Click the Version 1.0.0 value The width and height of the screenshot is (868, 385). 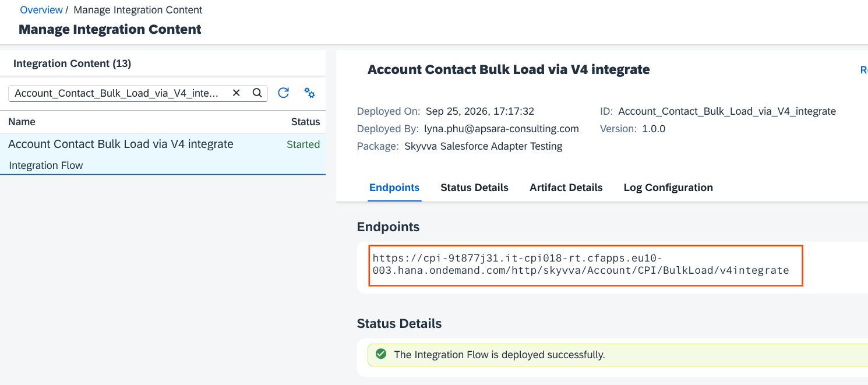tap(654, 129)
